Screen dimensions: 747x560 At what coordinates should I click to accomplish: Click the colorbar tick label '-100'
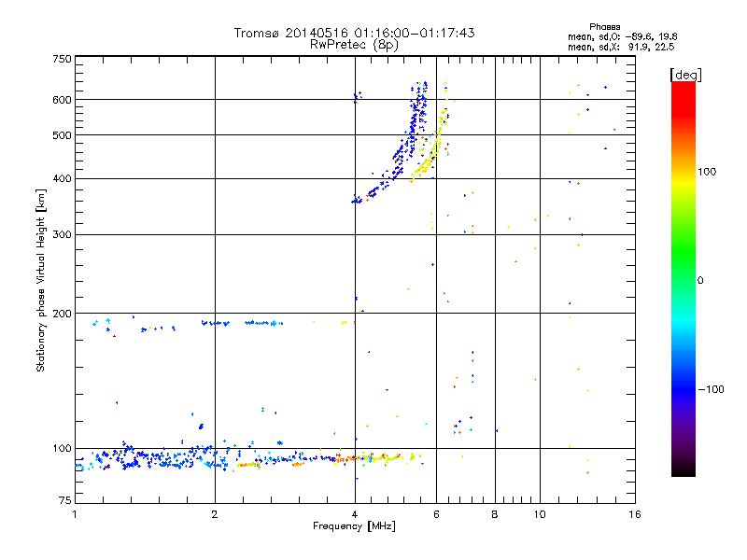click(x=711, y=389)
